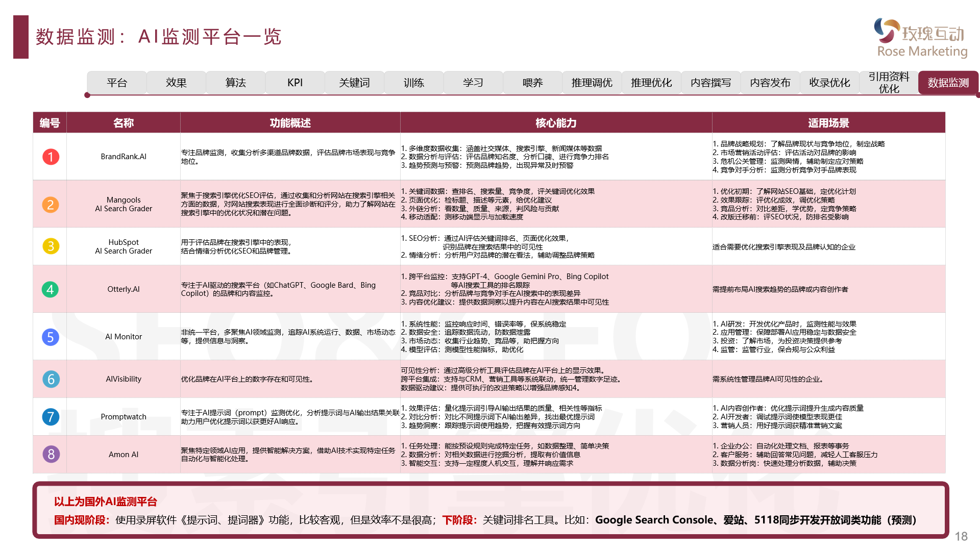Select the purple badge for Amon AI
The image size is (980, 551).
[x=50, y=454]
